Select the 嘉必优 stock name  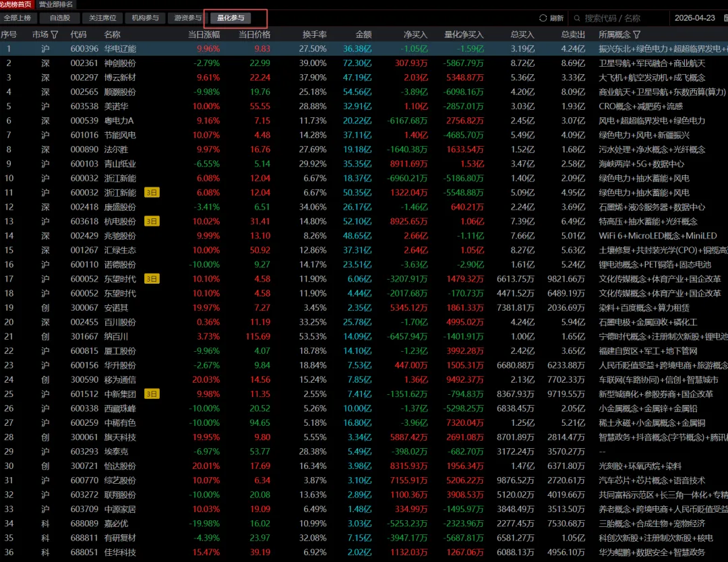(116, 524)
